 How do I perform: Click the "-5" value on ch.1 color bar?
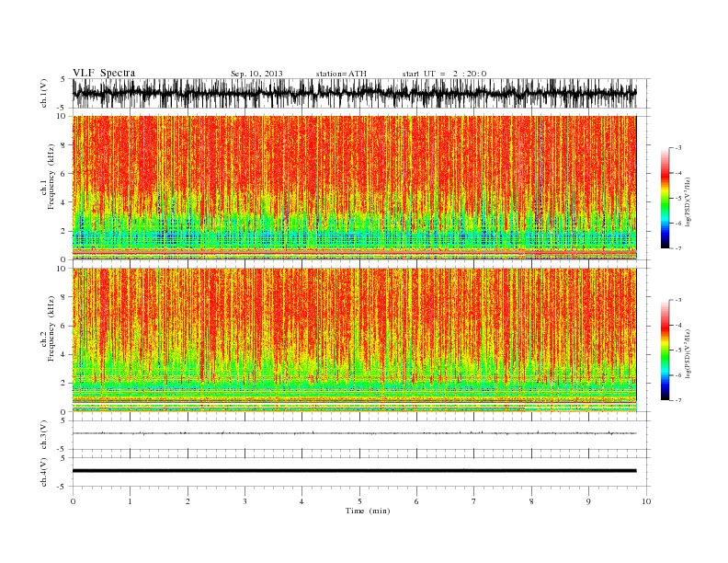click(677, 198)
